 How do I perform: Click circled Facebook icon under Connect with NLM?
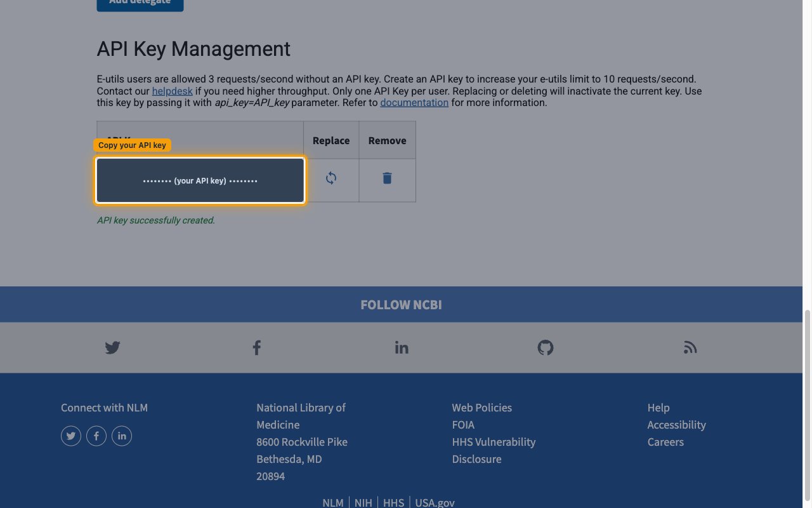tap(96, 436)
